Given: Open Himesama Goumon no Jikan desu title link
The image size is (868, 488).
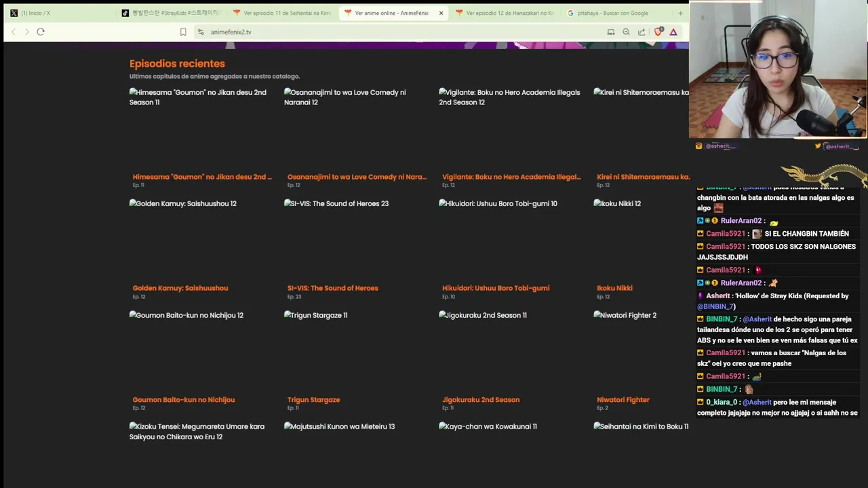Looking at the screenshot, I should [x=202, y=177].
